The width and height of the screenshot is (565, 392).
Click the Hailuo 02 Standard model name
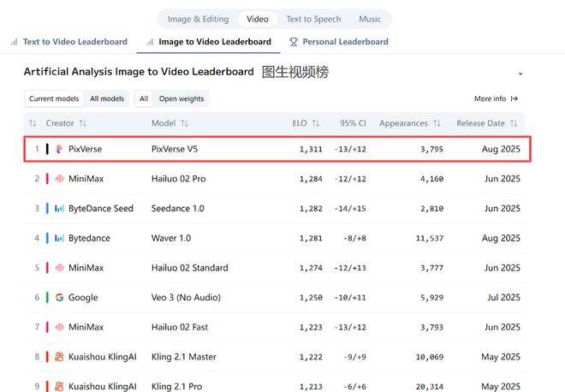pos(189,268)
